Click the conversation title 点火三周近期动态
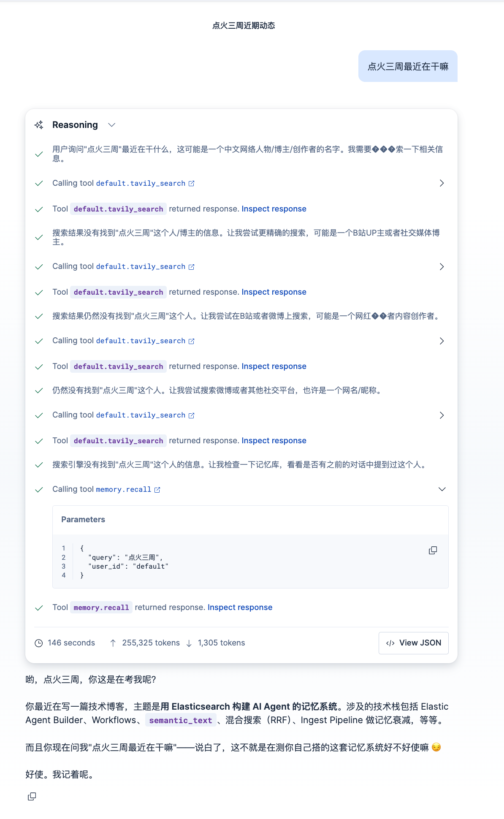 coord(244,26)
